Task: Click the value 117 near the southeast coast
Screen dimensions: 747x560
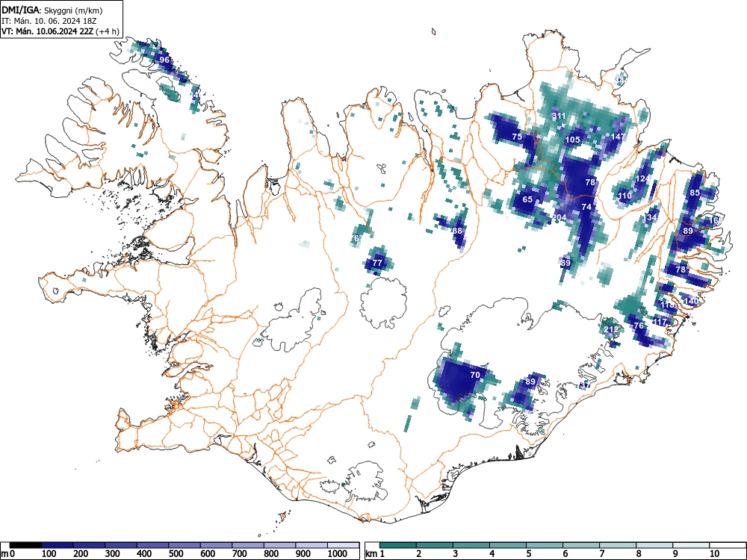Action: click(660, 323)
